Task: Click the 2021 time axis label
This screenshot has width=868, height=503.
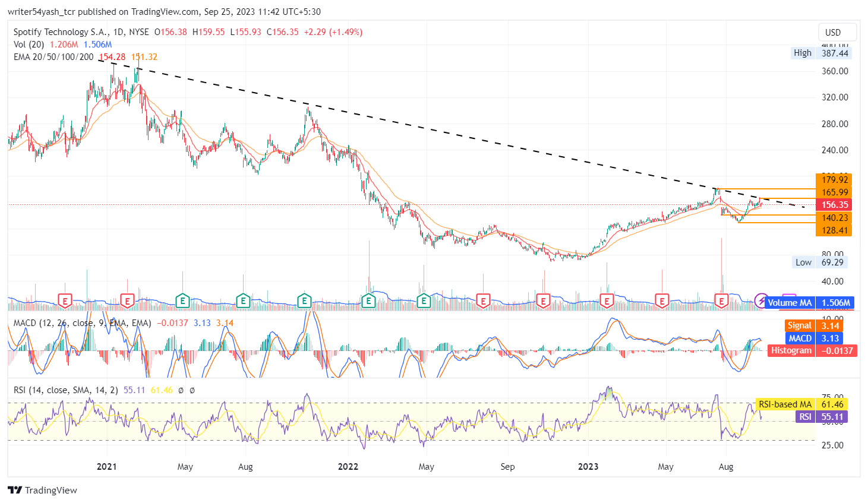Action: 107,467
